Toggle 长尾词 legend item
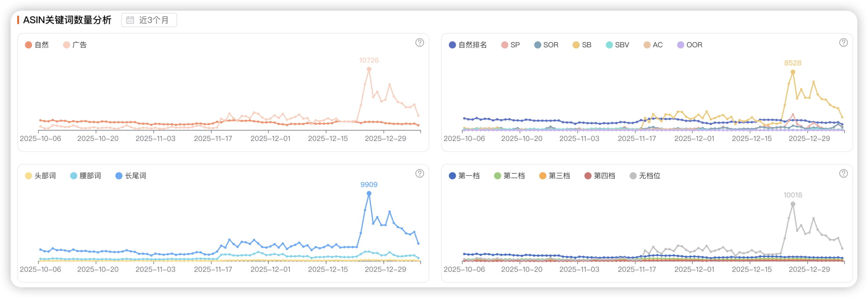868x298 pixels. click(131, 176)
